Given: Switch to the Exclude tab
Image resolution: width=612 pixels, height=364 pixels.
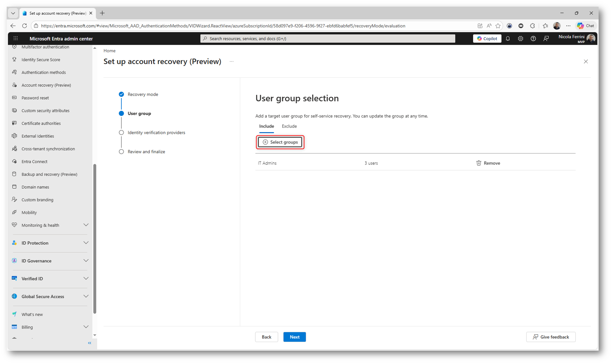Looking at the screenshot, I should 289,126.
